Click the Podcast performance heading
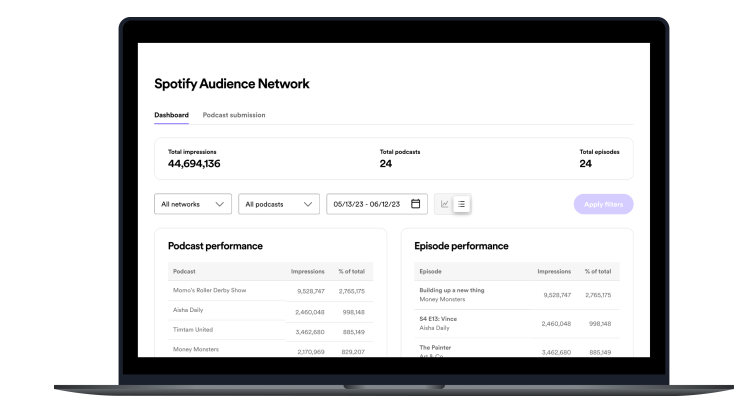 [215, 246]
